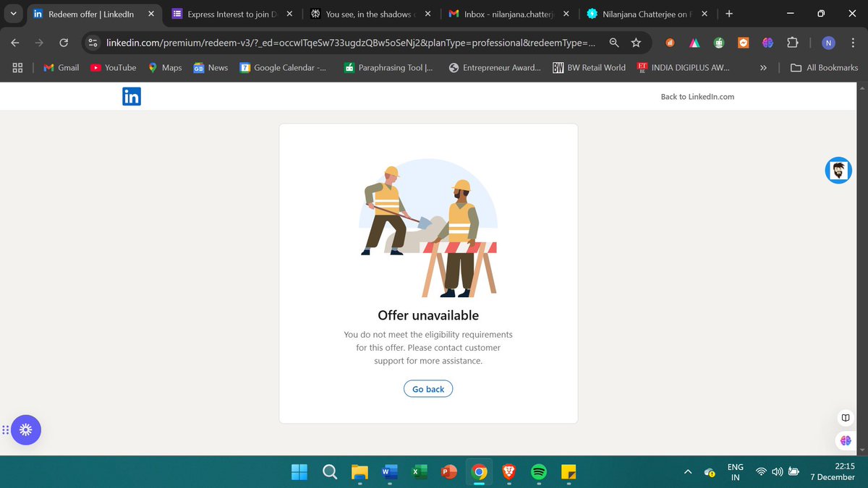Open the Maps bookmark
Viewport: 868px width, 488px height.
pos(165,67)
